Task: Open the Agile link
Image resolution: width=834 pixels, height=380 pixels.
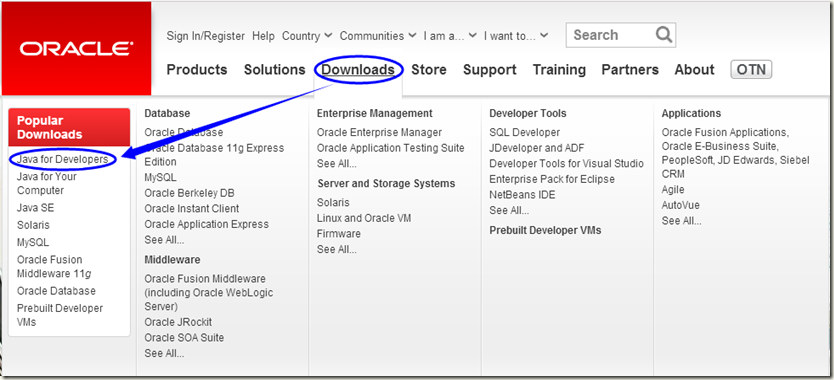Action: point(673,189)
